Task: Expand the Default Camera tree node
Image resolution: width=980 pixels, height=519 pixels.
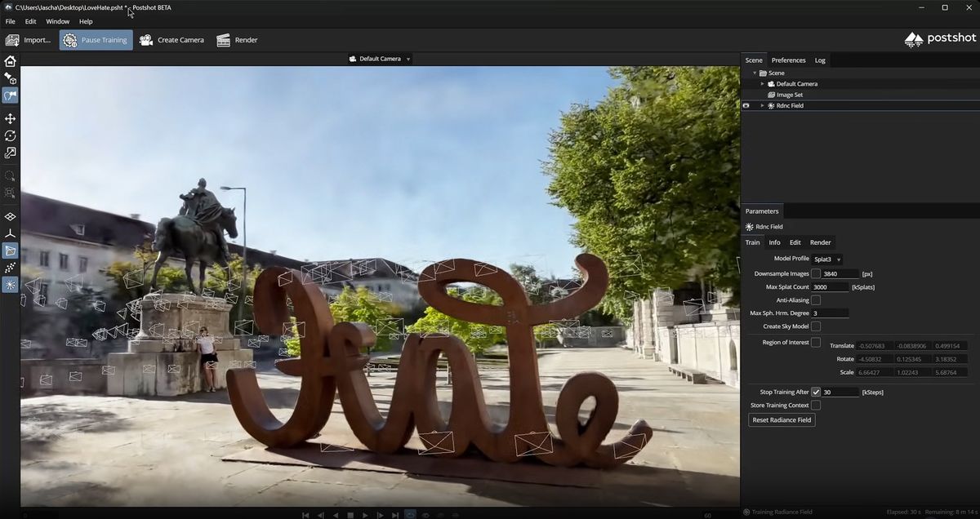Action: 763,84
